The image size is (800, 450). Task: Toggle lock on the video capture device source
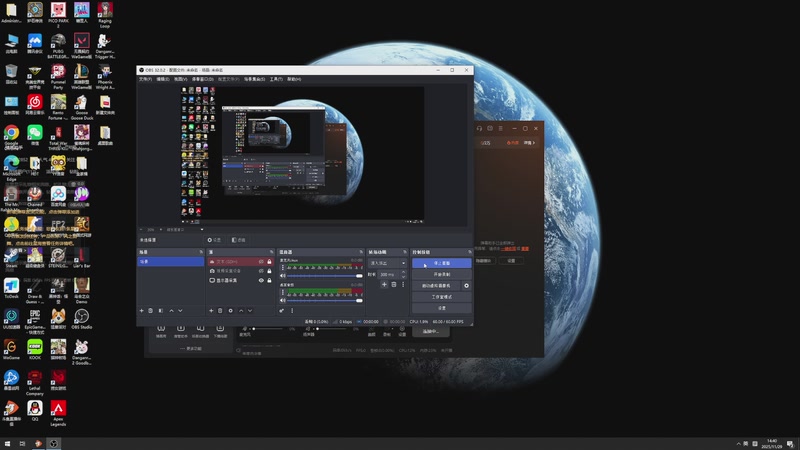[x=269, y=271]
